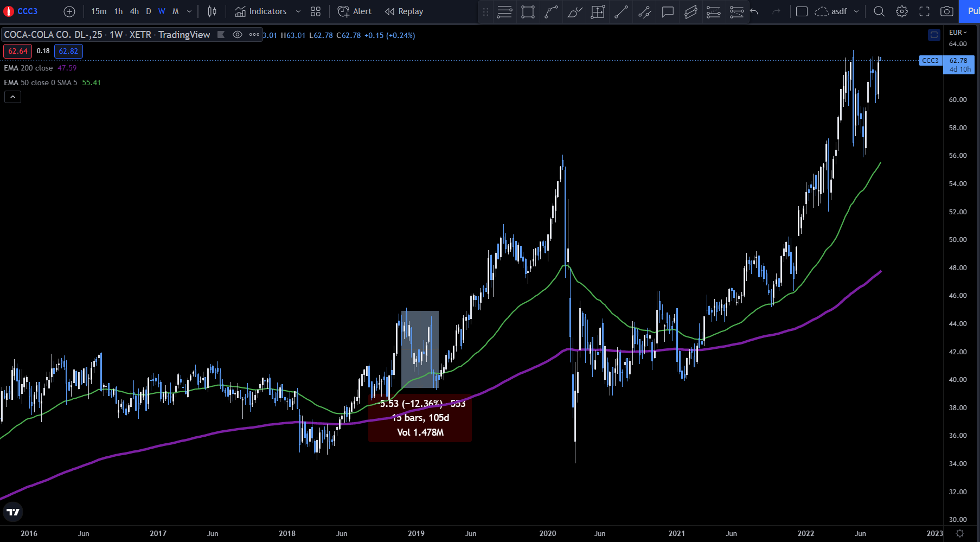The height and width of the screenshot is (542, 980).
Task: Open the candlestick chart style menu
Action: [212, 11]
